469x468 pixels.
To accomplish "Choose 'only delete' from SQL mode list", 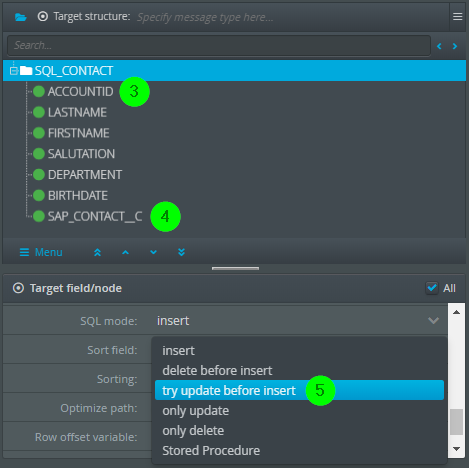I will coord(193,431).
